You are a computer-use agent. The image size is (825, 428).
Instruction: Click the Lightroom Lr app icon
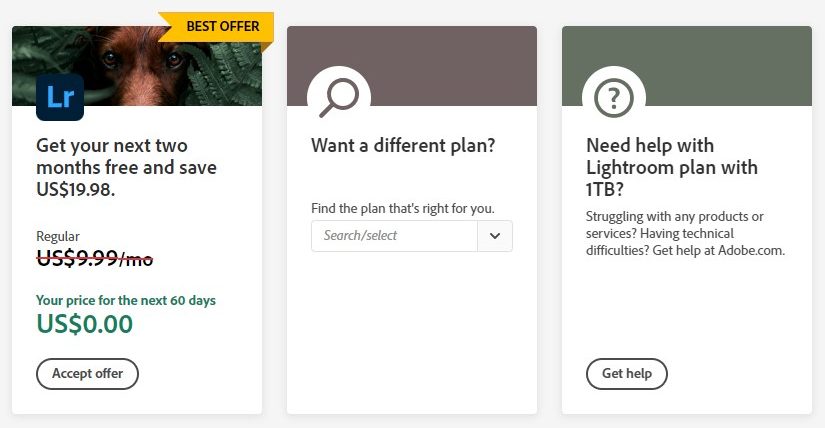[x=60, y=97]
